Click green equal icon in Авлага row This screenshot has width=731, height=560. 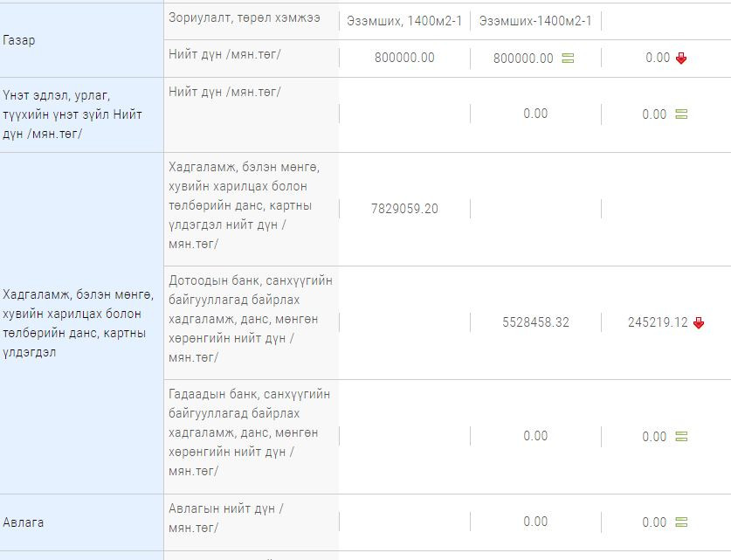tap(681, 522)
